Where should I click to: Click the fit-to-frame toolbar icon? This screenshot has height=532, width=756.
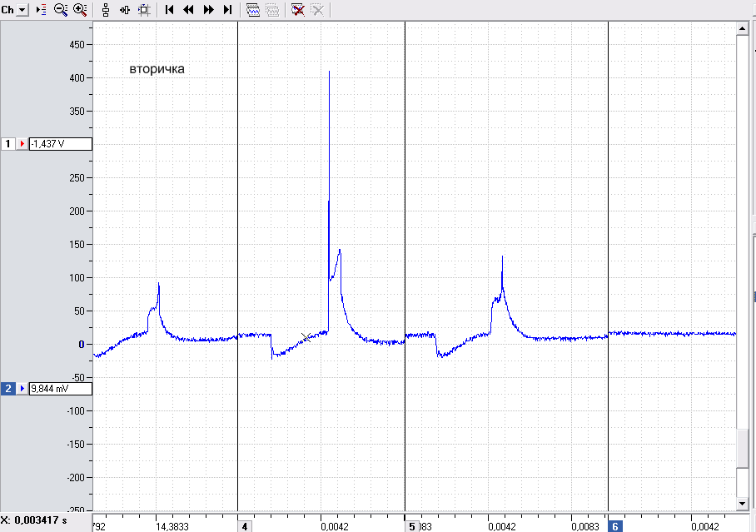[x=144, y=10]
